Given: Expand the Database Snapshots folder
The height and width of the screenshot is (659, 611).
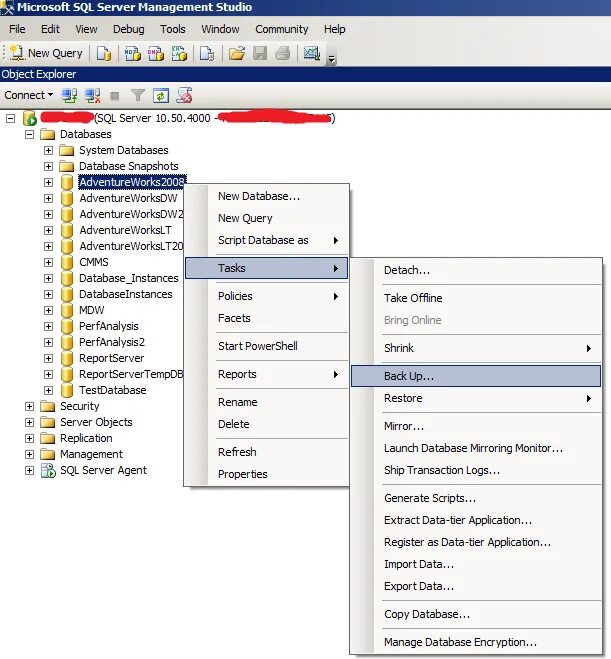Looking at the screenshot, I should (48, 166).
